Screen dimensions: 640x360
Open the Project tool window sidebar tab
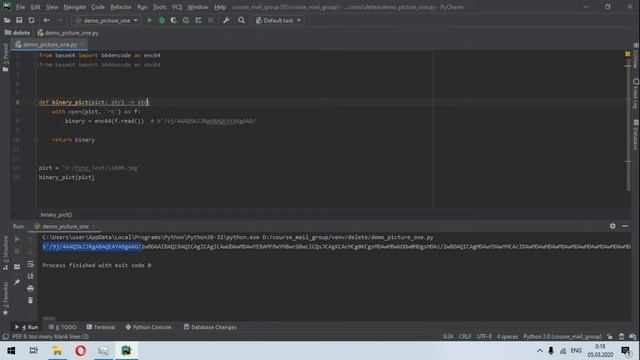pos(5,57)
